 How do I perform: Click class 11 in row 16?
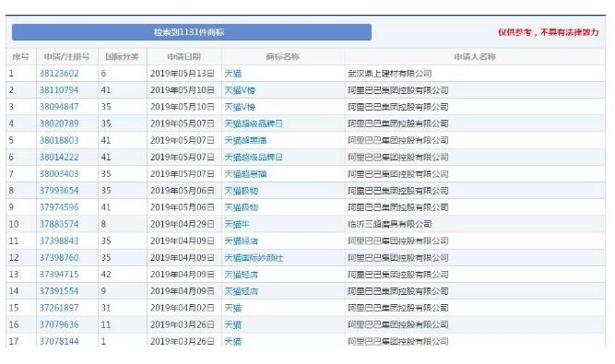click(x=106, y=324)
